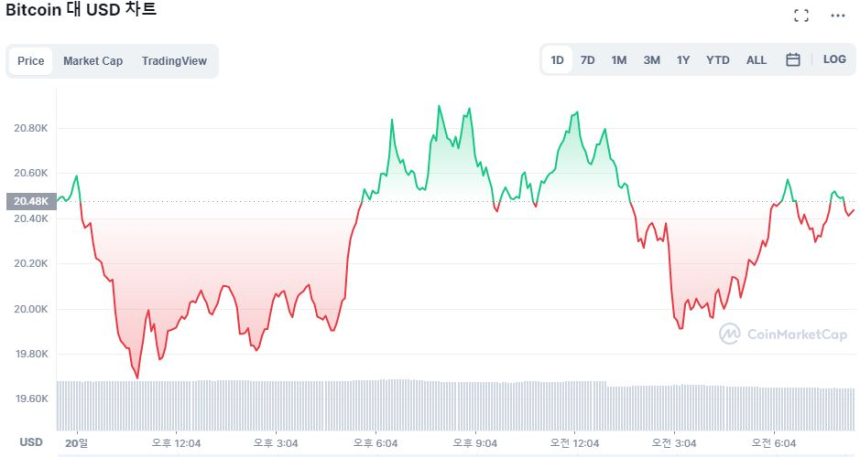
Task: Select the 1M time range
Action: 619,60
